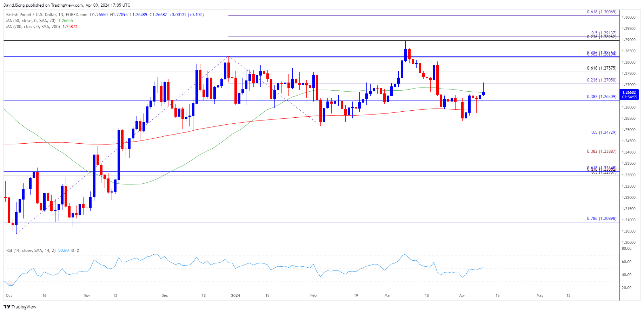Screen dimensions: 644x313
Task: Select the MA 200 indicator legend
Action: (33, 27)
